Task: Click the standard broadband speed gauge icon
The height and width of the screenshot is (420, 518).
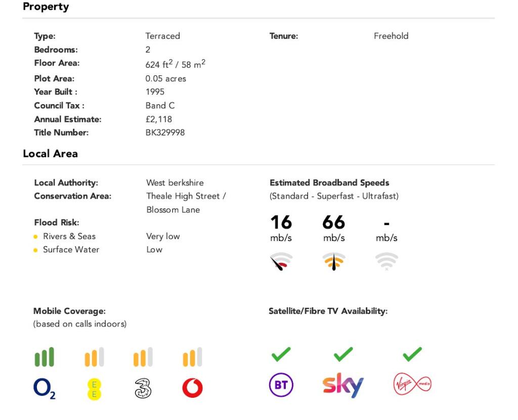Action: coord(281,261)
